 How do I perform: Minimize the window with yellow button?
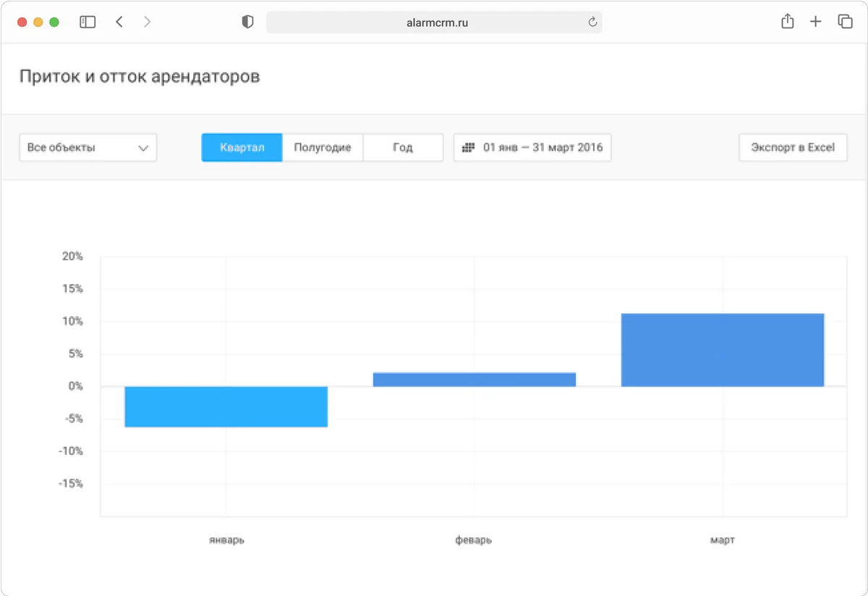point(38,22)
